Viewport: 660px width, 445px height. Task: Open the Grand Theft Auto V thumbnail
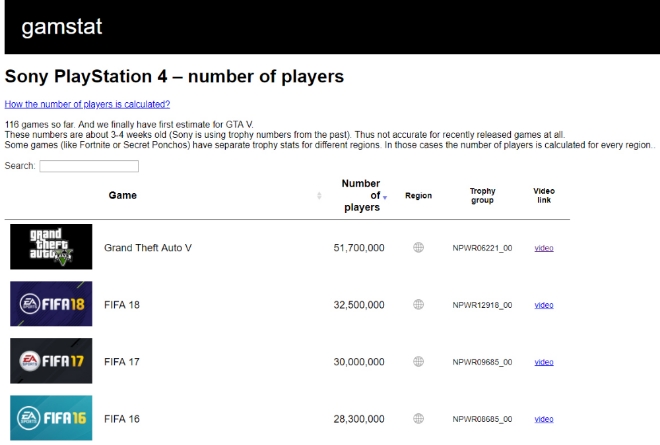coord(51,247)
